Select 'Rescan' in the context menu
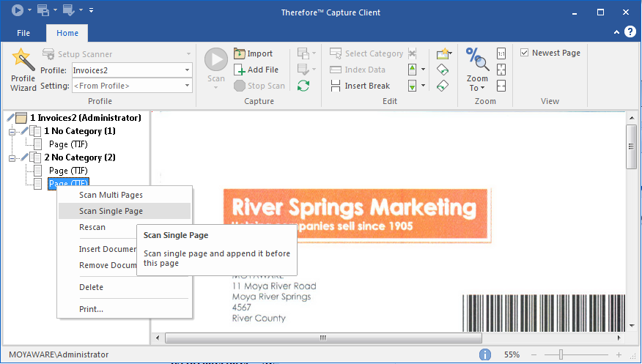This screenshot has height=364, width=642. coord(92,227)
